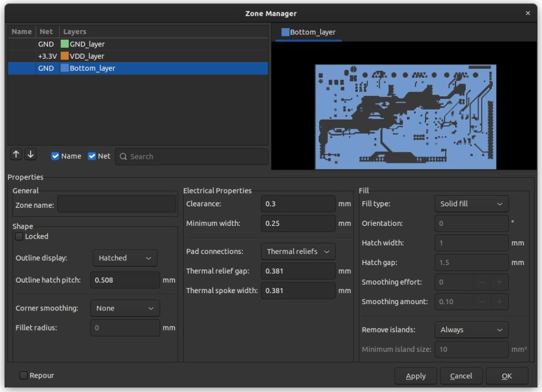Click the green swatch icon beside GND_layer
This screenshot has width=542, height=392.
[66, 44]
